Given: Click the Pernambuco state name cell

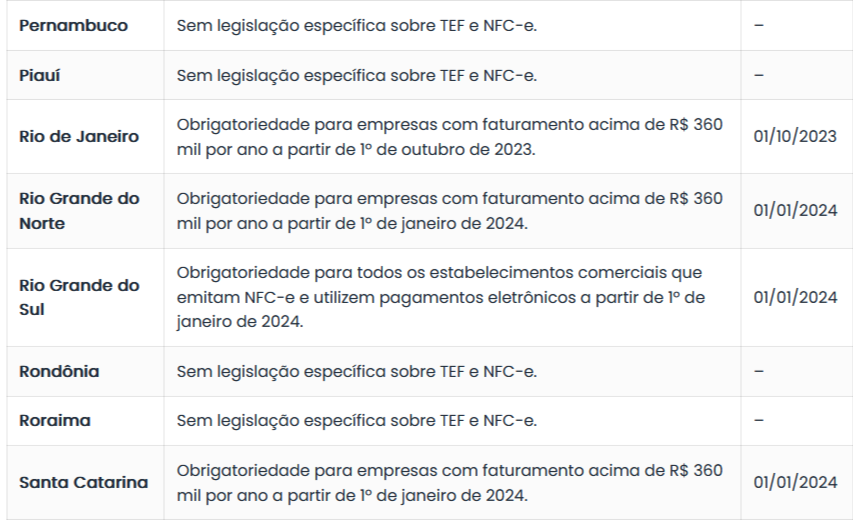Looking at the screenshot, I should tap(74, 26).
